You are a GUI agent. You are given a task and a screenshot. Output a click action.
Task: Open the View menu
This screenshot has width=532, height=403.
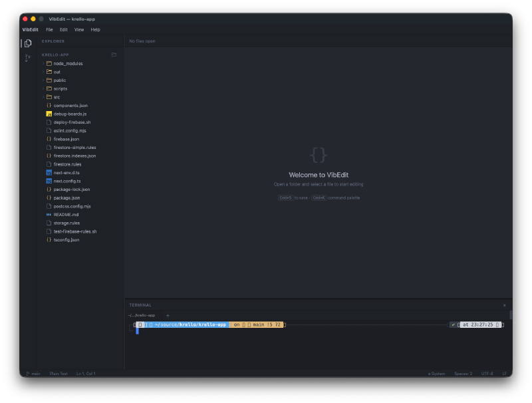79,29
